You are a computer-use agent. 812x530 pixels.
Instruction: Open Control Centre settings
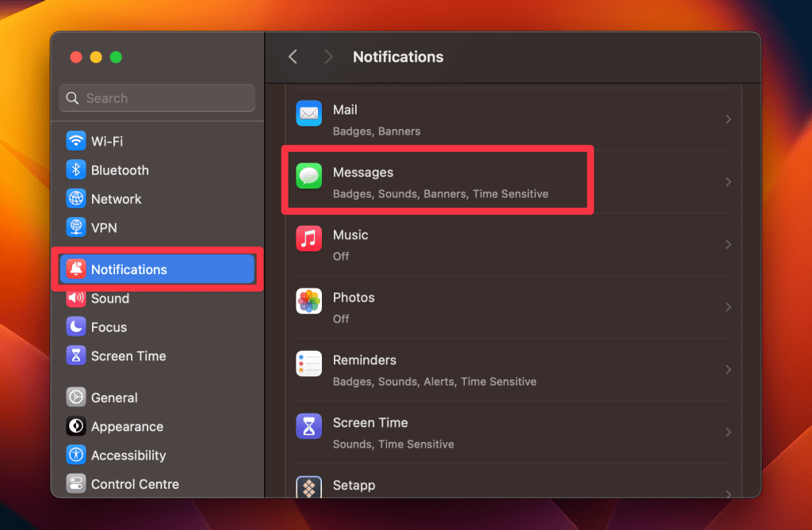tap(134, 484)
